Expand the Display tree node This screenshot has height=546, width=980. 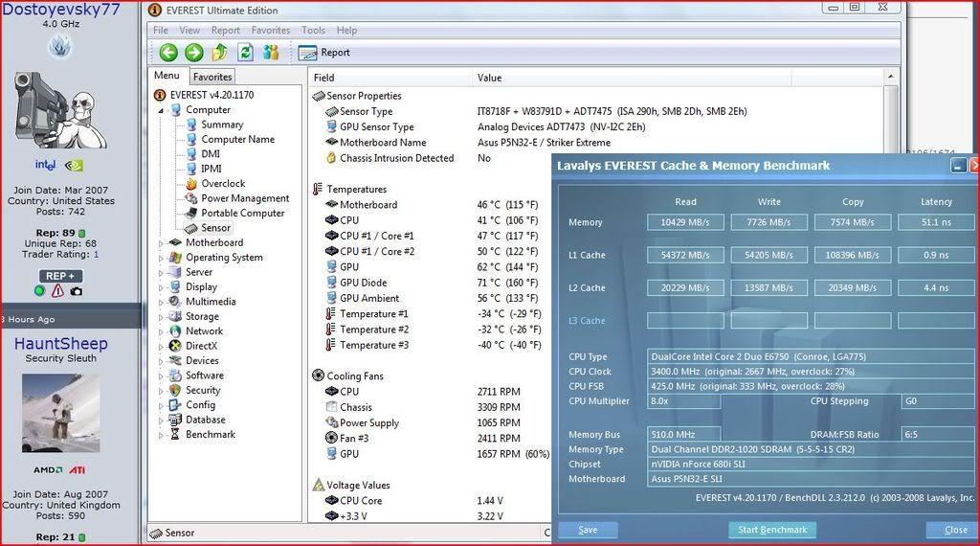click(x=161, y=287)
